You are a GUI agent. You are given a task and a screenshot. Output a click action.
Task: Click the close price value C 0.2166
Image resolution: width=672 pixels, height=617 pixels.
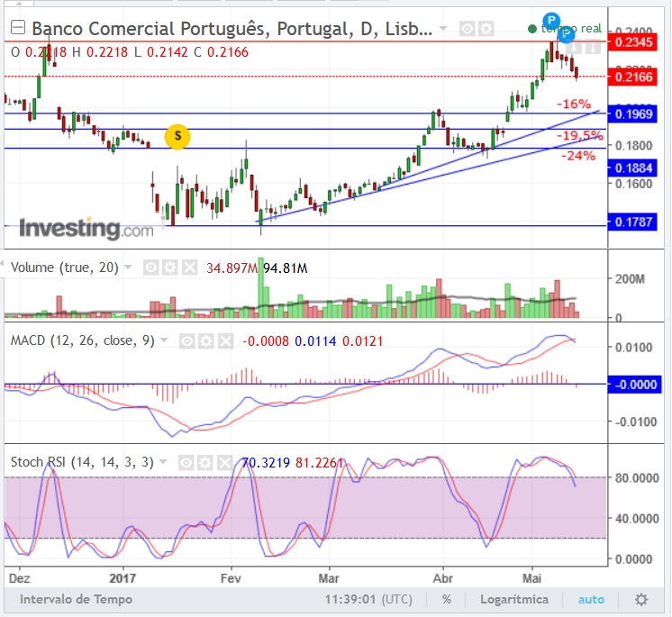tap(221, 52)
